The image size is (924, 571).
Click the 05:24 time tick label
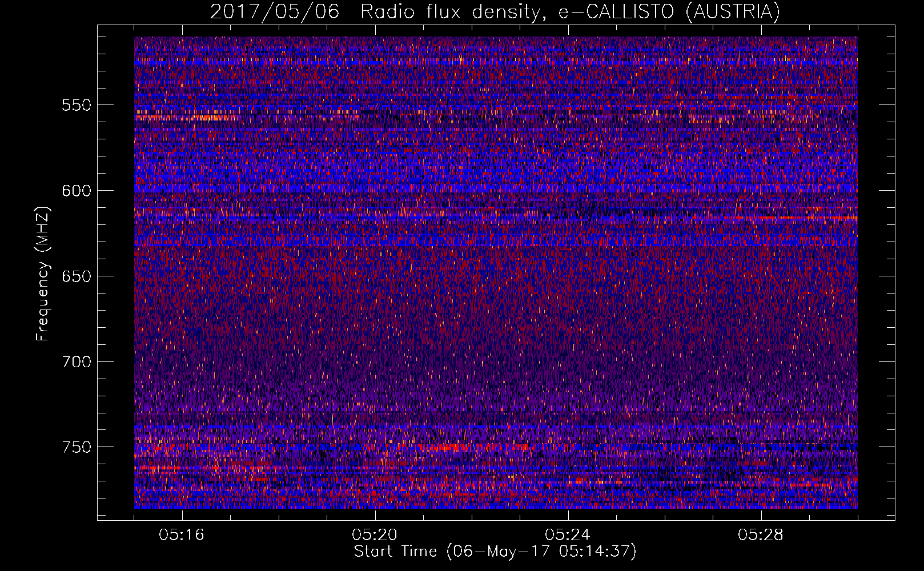(568, 535)
